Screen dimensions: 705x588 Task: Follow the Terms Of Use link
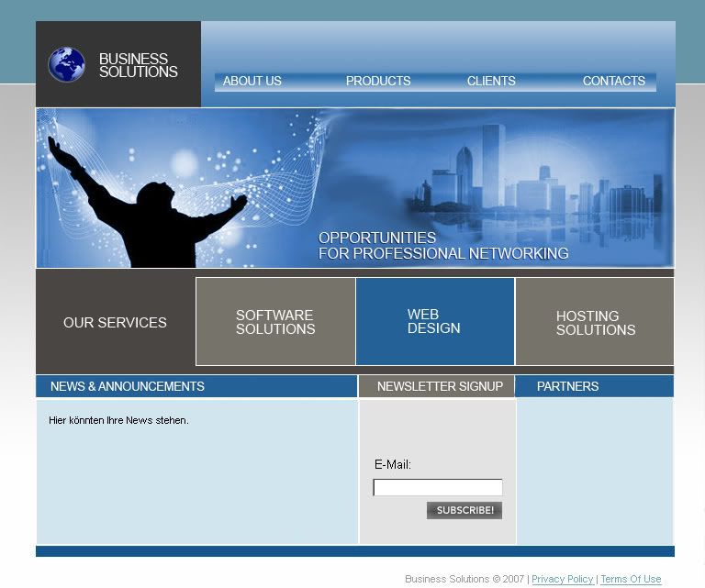(x=630, y=580)
